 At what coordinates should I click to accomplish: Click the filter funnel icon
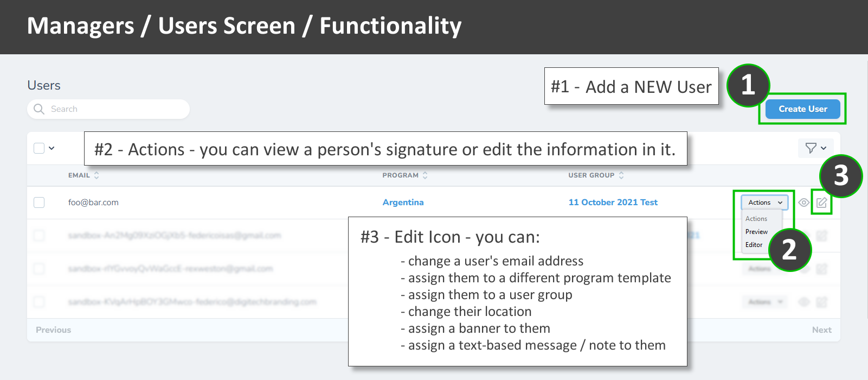tap(811, 148)
